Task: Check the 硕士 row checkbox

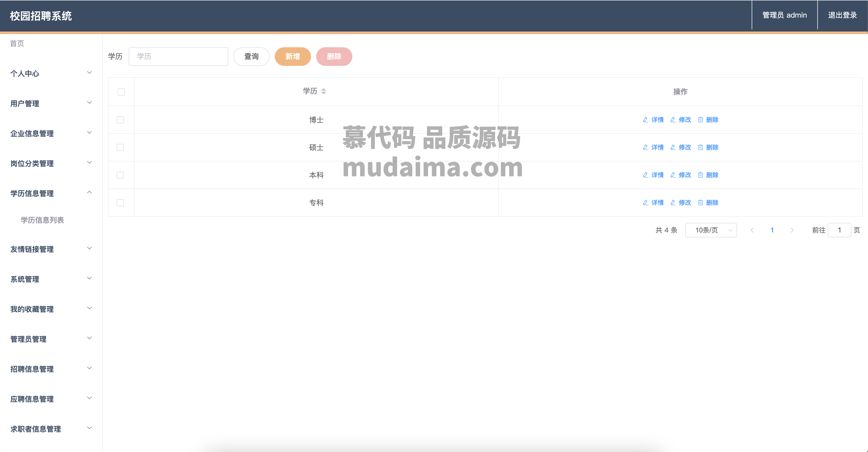Action: tap(120, 147)
